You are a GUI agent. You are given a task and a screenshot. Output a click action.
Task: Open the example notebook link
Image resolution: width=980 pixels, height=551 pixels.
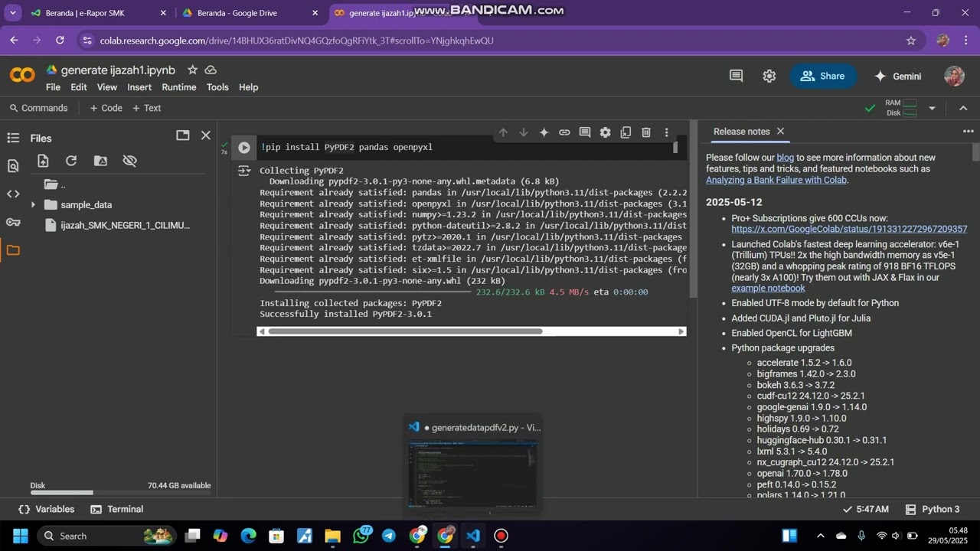pos(768,289)
